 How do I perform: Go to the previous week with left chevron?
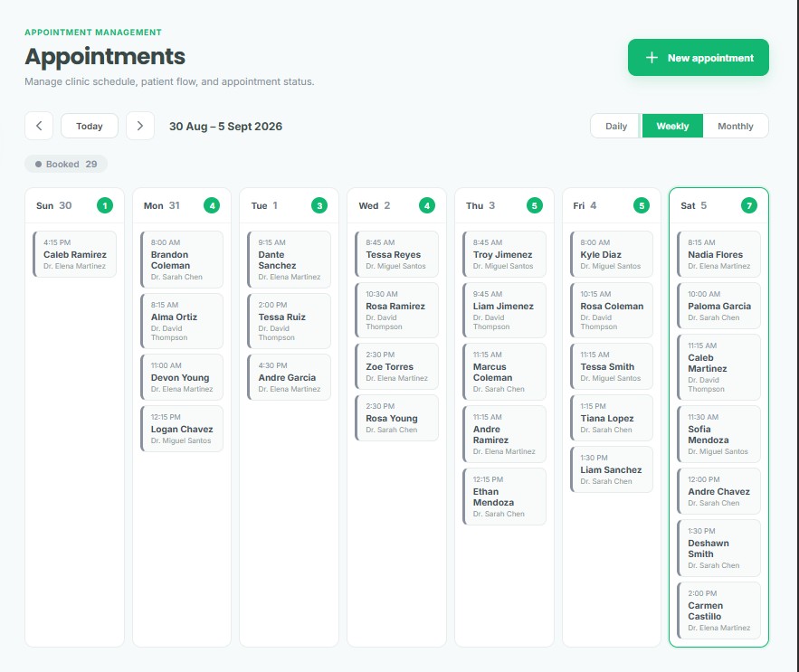[39, 126]
